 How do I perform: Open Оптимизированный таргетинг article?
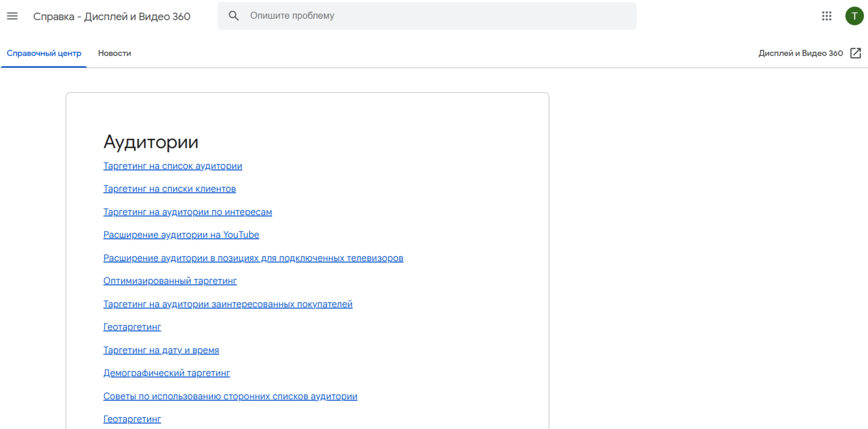click(x=170, y=281)
